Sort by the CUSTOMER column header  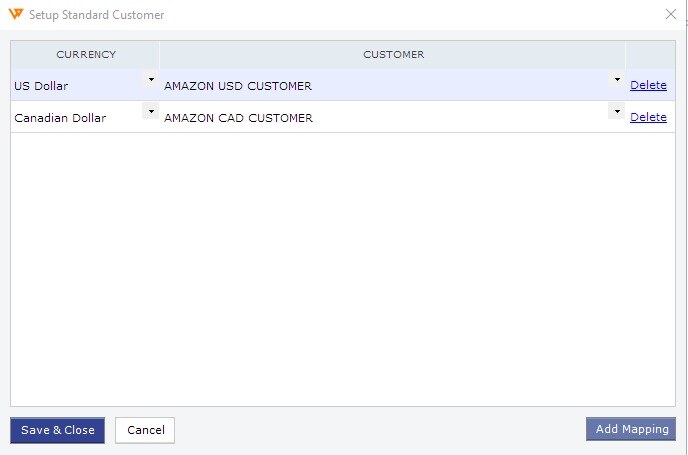pyautogui.click(x=393, y=54)
